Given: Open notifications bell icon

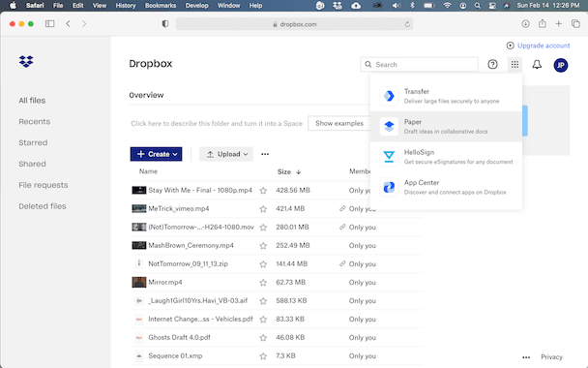Looking at the screenshot, I should click(537, 65).
